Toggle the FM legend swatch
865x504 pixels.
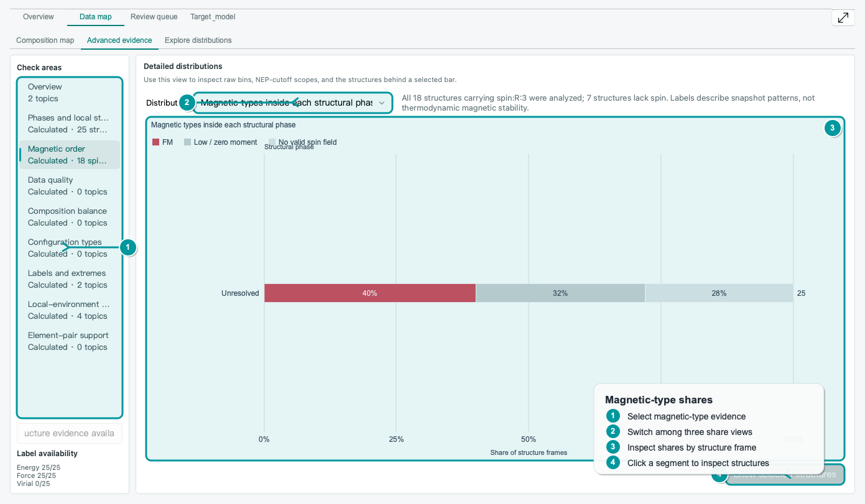point(156,142)
